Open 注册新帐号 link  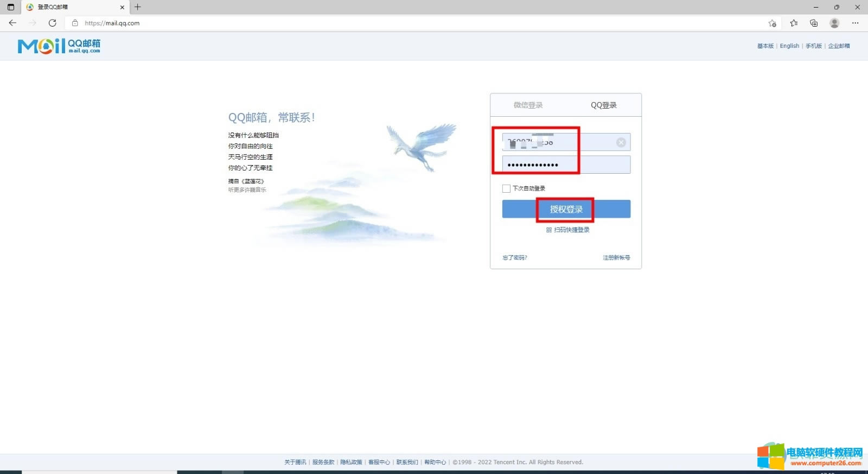(616, 258)
